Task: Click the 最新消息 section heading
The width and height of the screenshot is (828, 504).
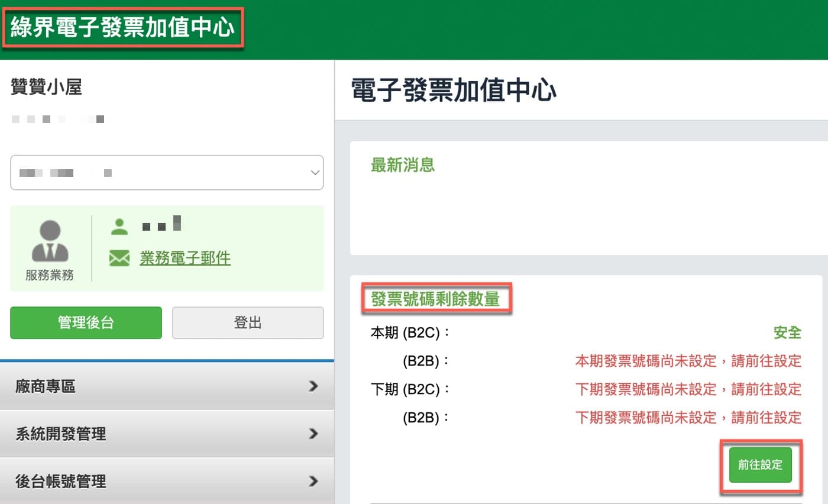Action: point(403,165)
